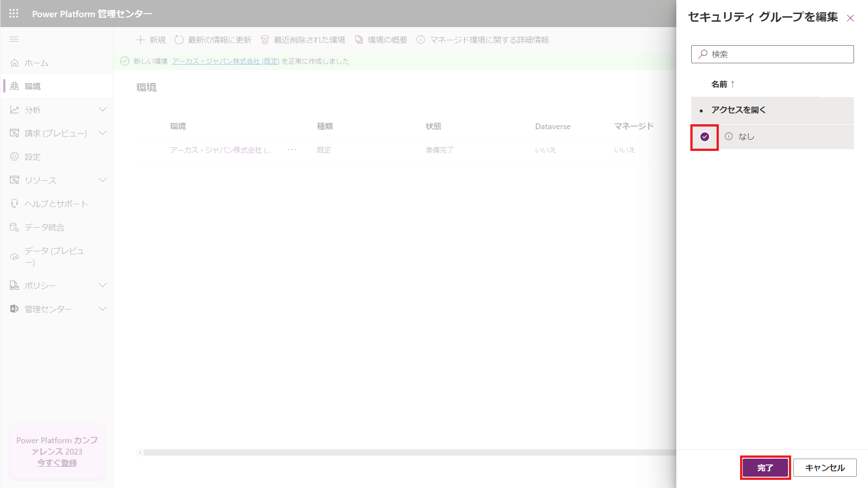Expand the 管理センター chevron

[103, 309]
